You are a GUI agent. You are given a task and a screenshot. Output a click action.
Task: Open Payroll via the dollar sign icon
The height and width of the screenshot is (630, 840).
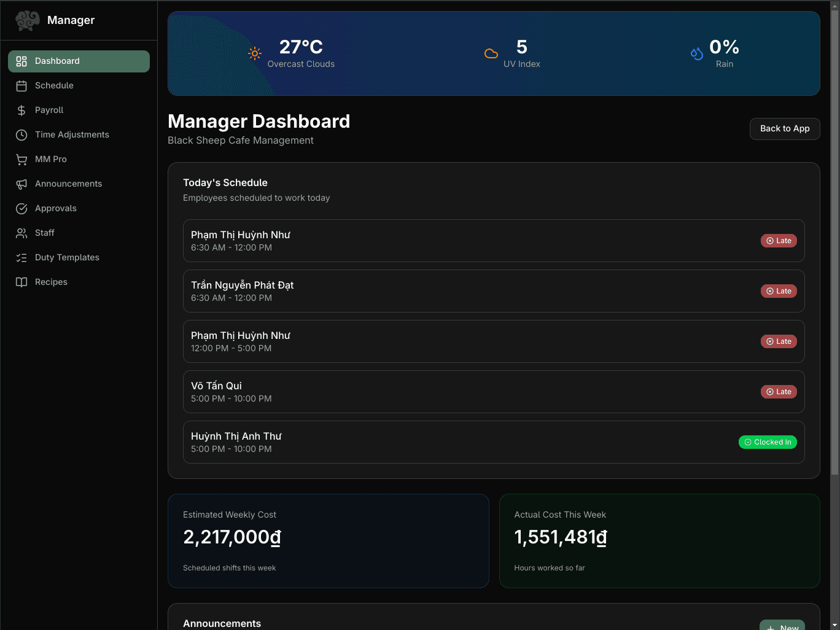tap(21, 110)
